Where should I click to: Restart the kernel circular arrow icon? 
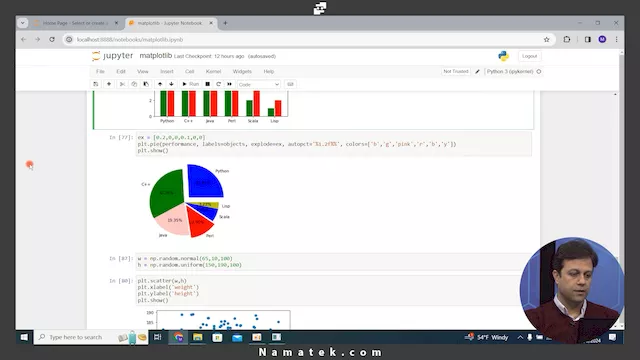pyautogui.click(x=218, y=84)
